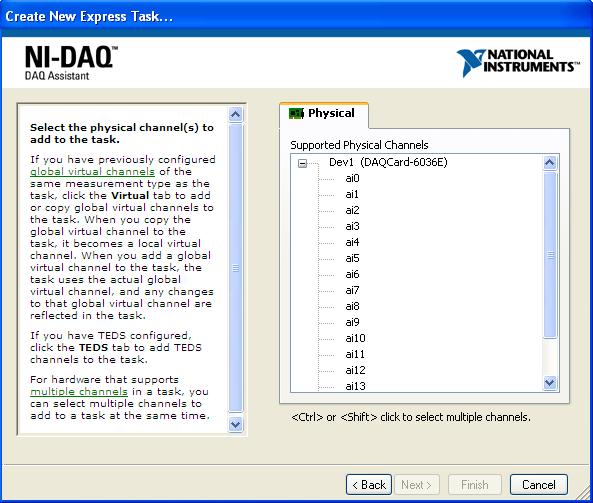
Task: Click the Physical tab device icon
Action: [296, 113]
